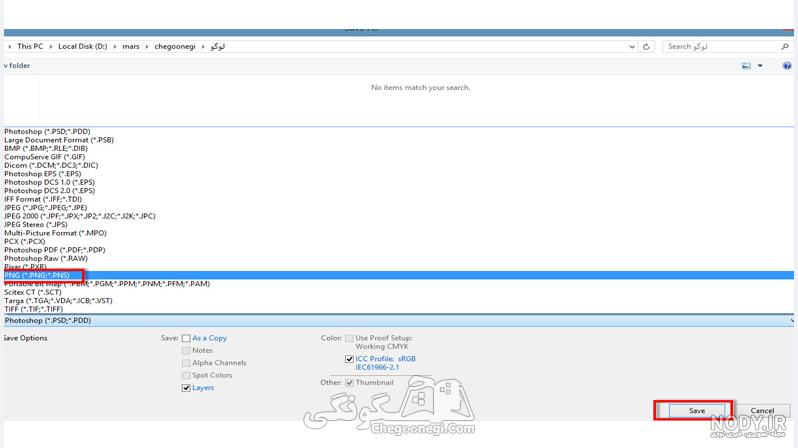This screenshot has width=798, height=448.
Task: Choose Photoshop (*.PSD;*.PDD) in the format list
Action: pos(47,131)
